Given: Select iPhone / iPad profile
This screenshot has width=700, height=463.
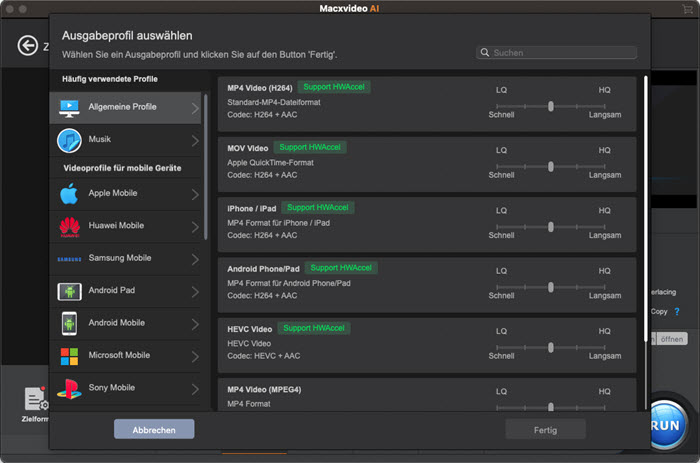Looking at the screenshot, I should point(427,225).
